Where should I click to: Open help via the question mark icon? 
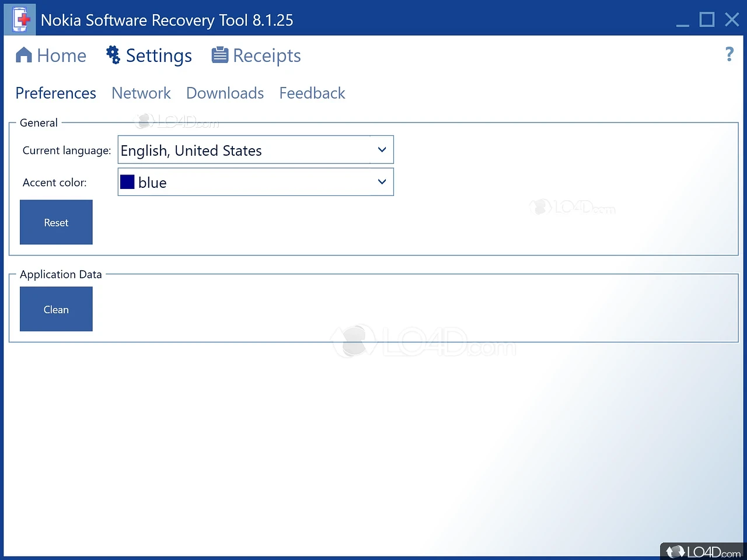(x=729, y=54)
